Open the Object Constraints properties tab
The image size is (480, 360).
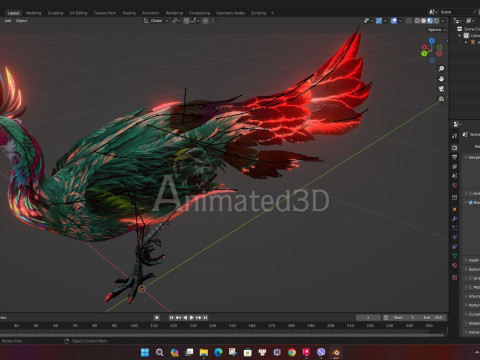click(455, 247)
